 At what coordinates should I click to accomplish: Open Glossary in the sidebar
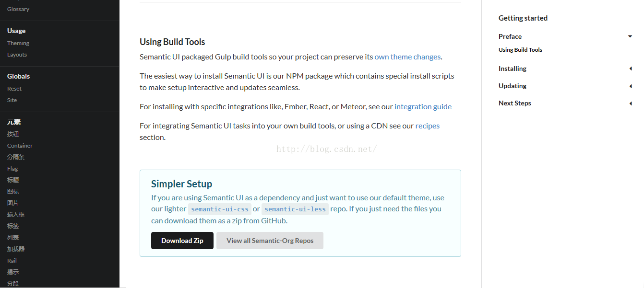pos(18,9)
